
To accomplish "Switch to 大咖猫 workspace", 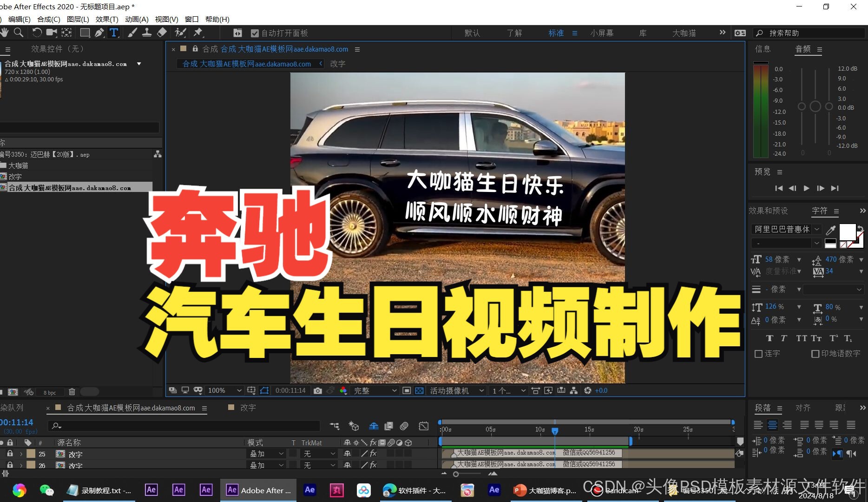I will (684, 33).
